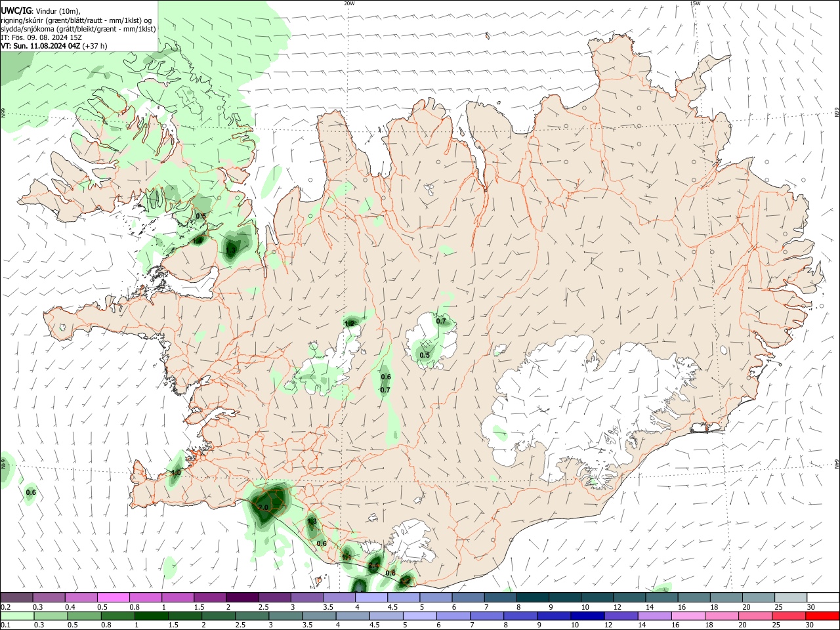Click the 'UWC/IG' title text

16,11
